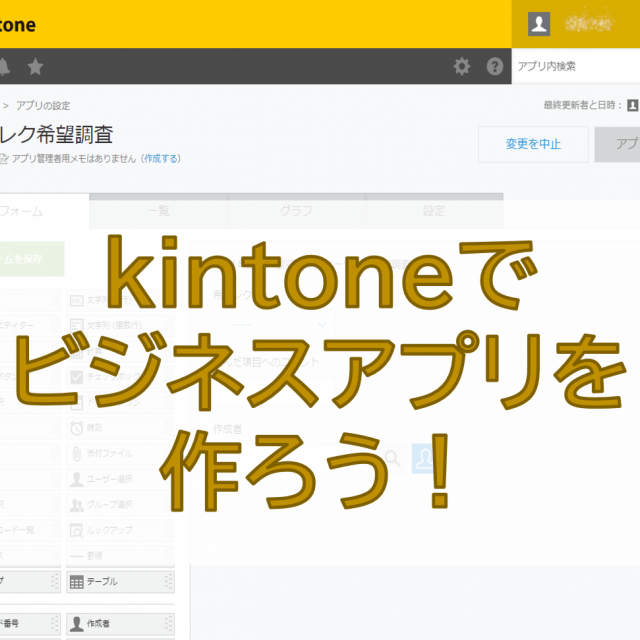Viewport: 640px width, 640px height.
Task: Select the checkbox field icon
Action: click(76, 377)
